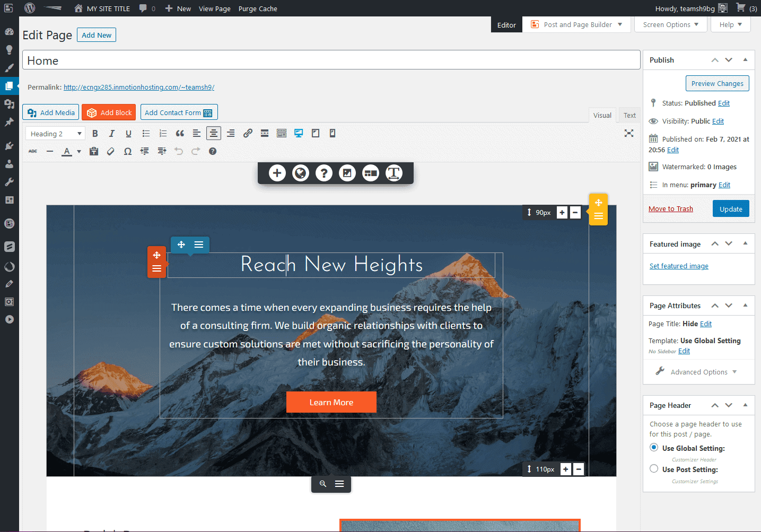Click the Update button
Screen dimensions: 761x532
(731, 209)
